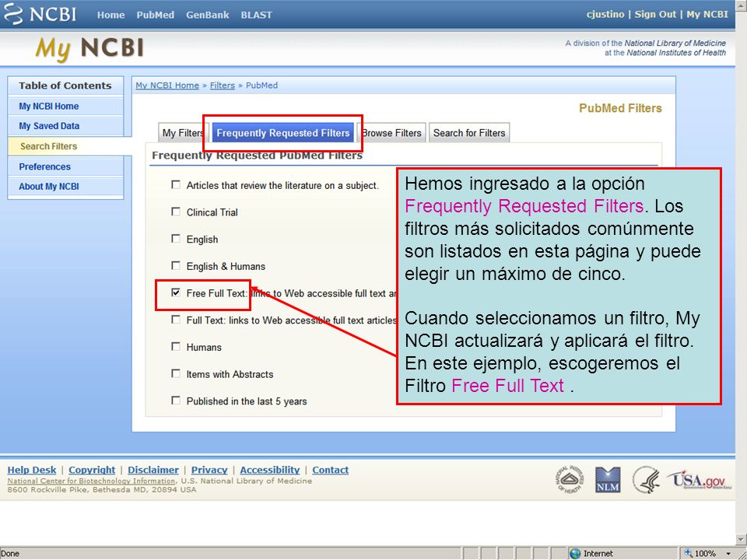Click the PubMed Filters heading text
This screenshot has height=560, width=747.
(620, 108)
